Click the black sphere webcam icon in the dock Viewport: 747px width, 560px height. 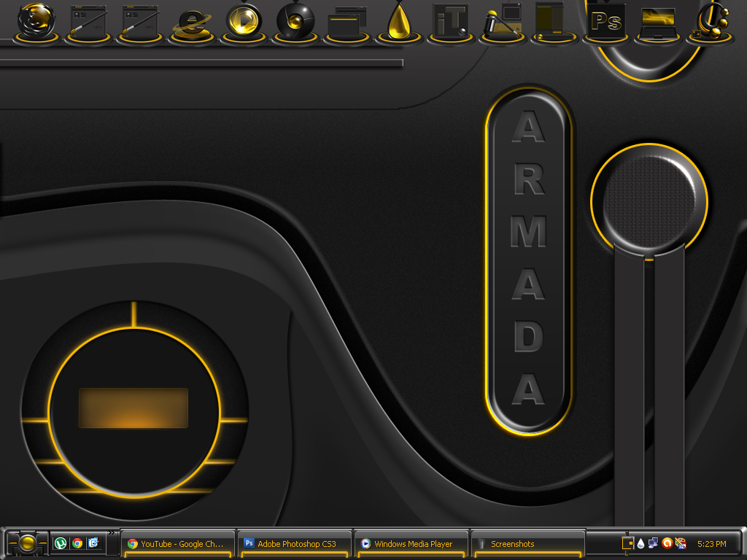coord(294,20)
